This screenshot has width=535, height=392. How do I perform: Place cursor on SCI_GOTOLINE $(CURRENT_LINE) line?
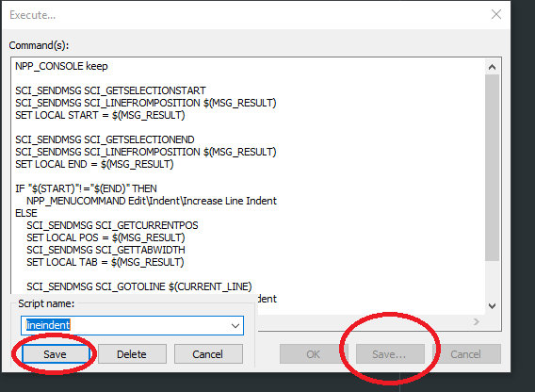pyautogui.click(x=139, y=286)
